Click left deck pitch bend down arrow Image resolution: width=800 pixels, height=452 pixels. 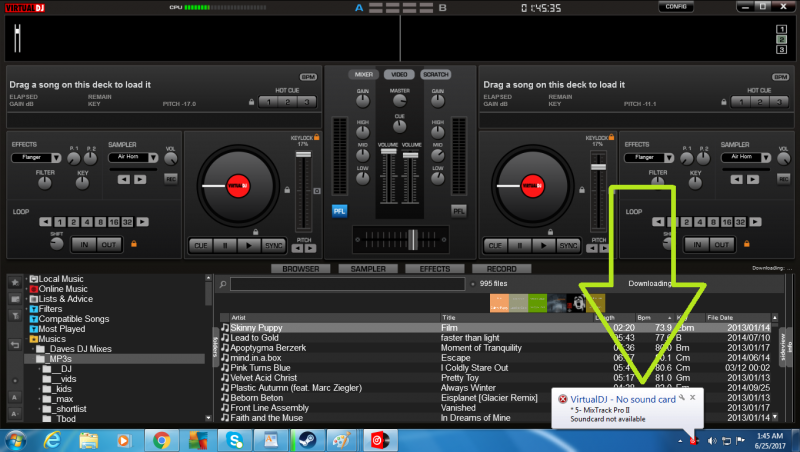pyautogui.click(x=297, y=248)
